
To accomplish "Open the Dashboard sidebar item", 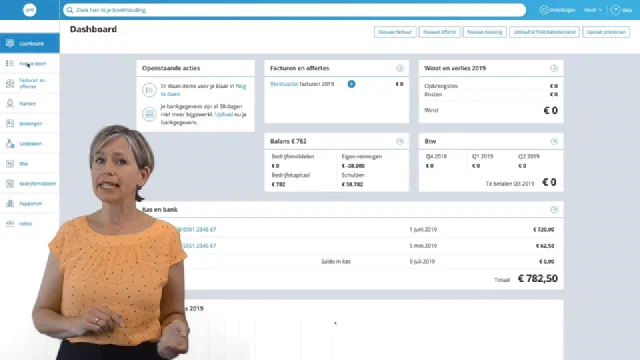I will click(x=29, y=43).
